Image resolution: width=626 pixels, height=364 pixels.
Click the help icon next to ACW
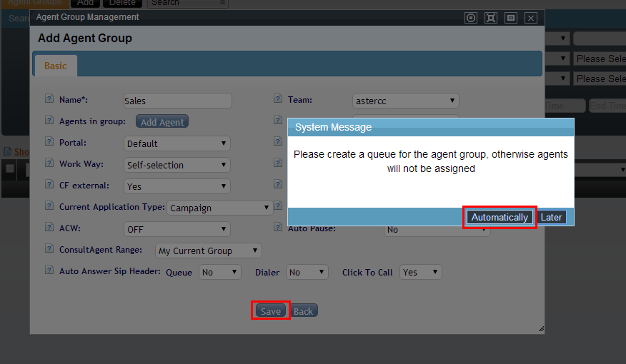[49, 228]
